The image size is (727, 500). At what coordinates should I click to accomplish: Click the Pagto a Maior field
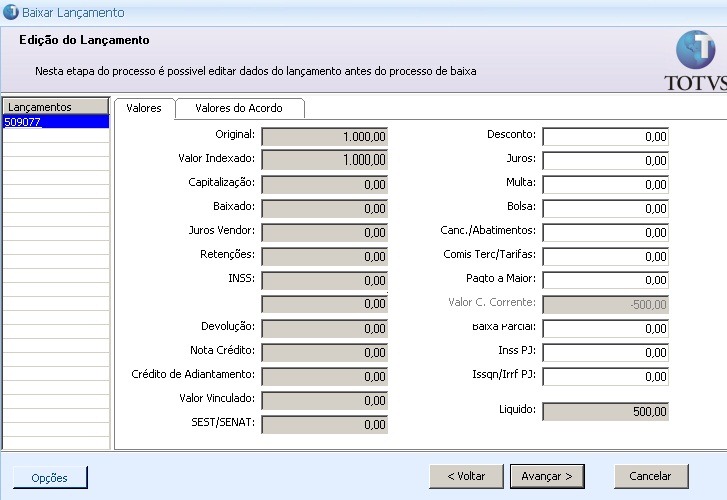[606, 280]
